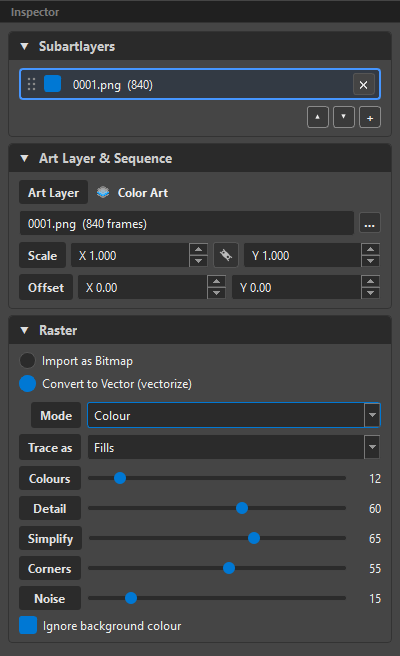This screenshot has height=656, width=400.
Task: Click the Art Layer label button
Action: click(x=54, y=192)
